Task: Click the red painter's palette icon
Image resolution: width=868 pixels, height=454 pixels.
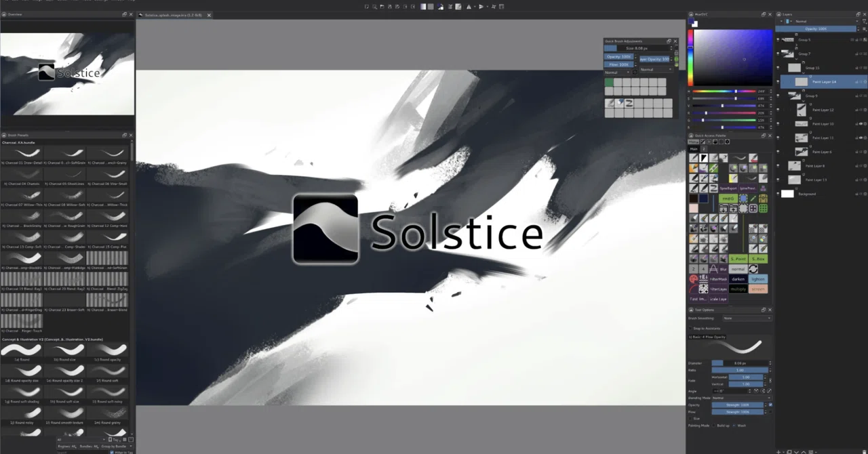Action: click(x=694, y=279)
